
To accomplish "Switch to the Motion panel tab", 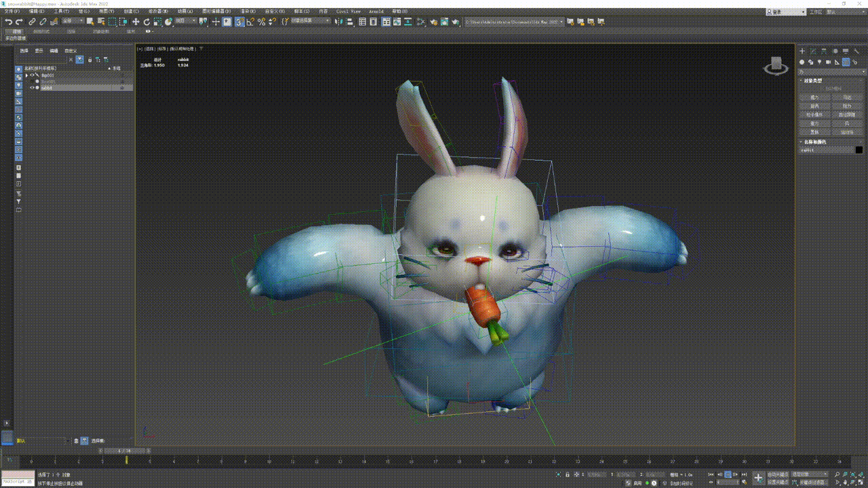I will 835,51.
